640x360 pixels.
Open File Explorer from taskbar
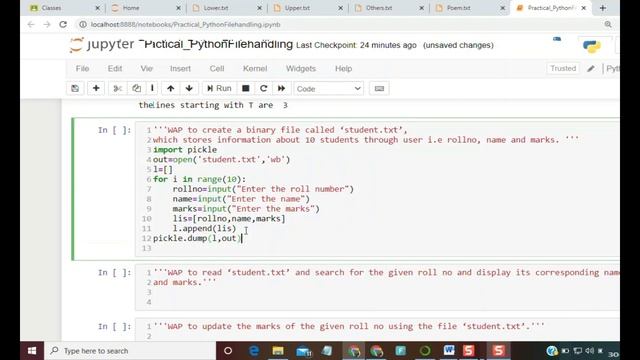(278, 351)
